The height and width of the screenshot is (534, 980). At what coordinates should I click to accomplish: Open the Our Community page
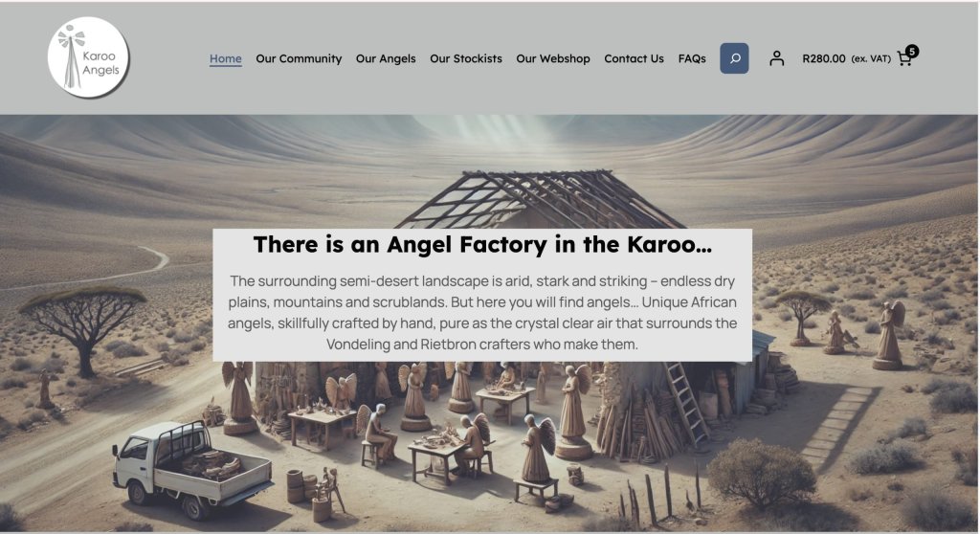pos(299,58)
